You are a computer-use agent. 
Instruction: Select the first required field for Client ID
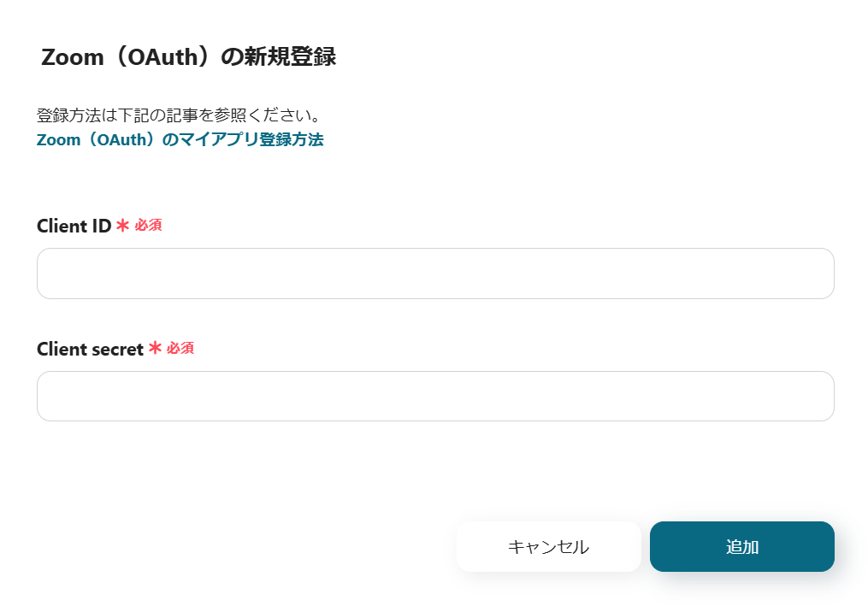pyautogui.click(x=435, y=274)
